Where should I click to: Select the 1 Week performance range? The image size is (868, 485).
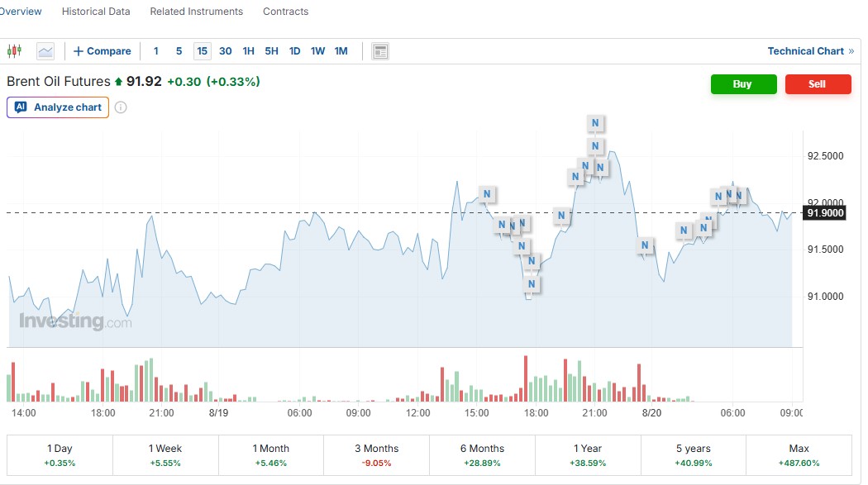pyautogui.click(x=165, y=455)
